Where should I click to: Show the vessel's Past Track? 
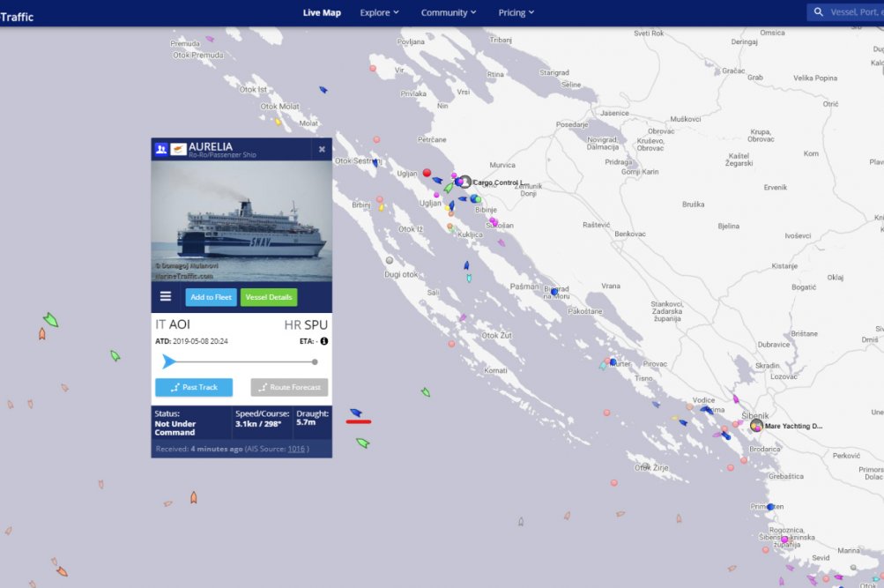(x=194, y=387)
